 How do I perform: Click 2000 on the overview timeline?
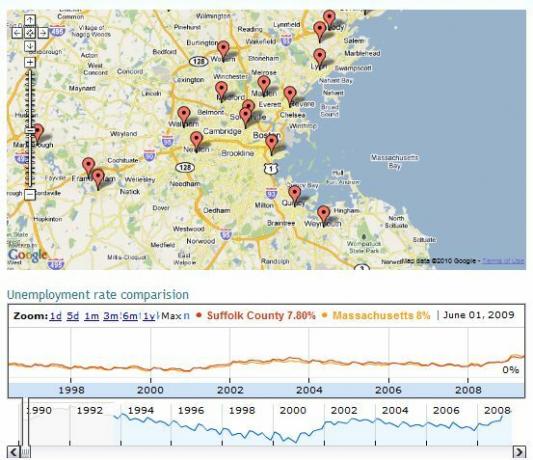293,410
